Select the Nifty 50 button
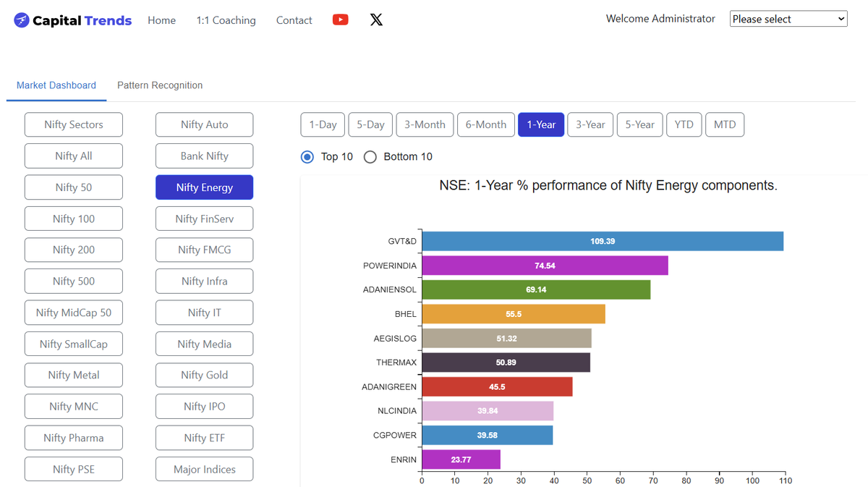Image resolution: width=868 pixels, height=487 pixels. pyautogui.click(x=74, y=187)
